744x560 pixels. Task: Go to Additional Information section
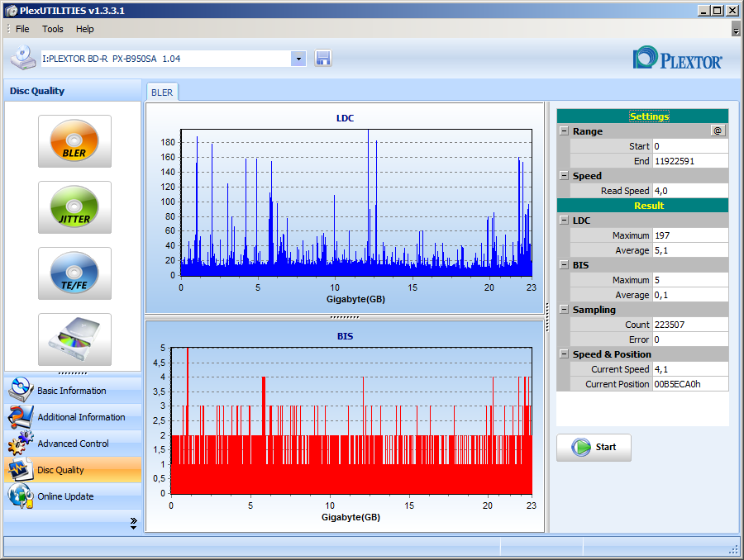point(73,417)
